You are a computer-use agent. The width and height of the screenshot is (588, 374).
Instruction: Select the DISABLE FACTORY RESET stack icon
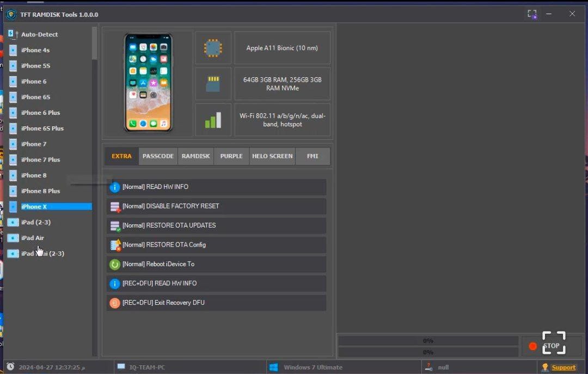(x=115, y=206)
